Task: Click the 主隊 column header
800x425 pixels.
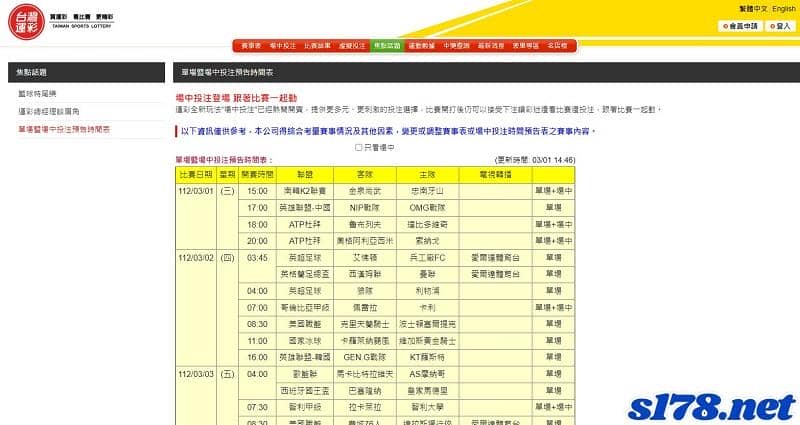Action: tap(427, 174)
